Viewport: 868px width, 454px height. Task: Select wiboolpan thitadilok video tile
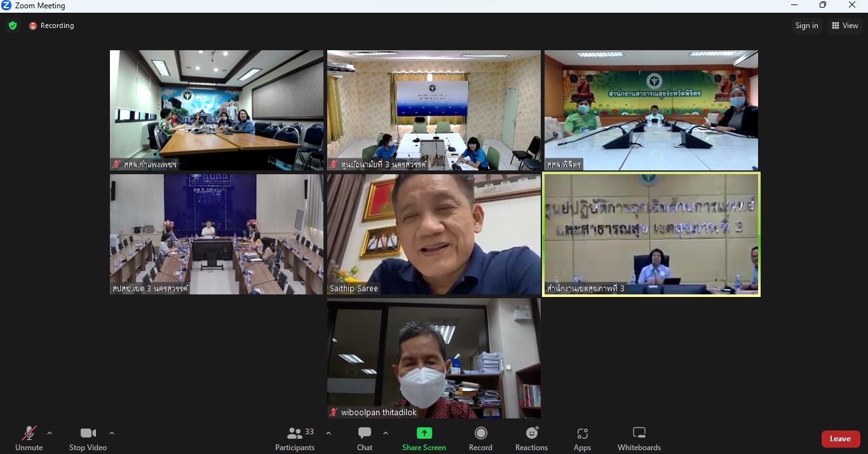pyautogui.click(x=434, y=359)
